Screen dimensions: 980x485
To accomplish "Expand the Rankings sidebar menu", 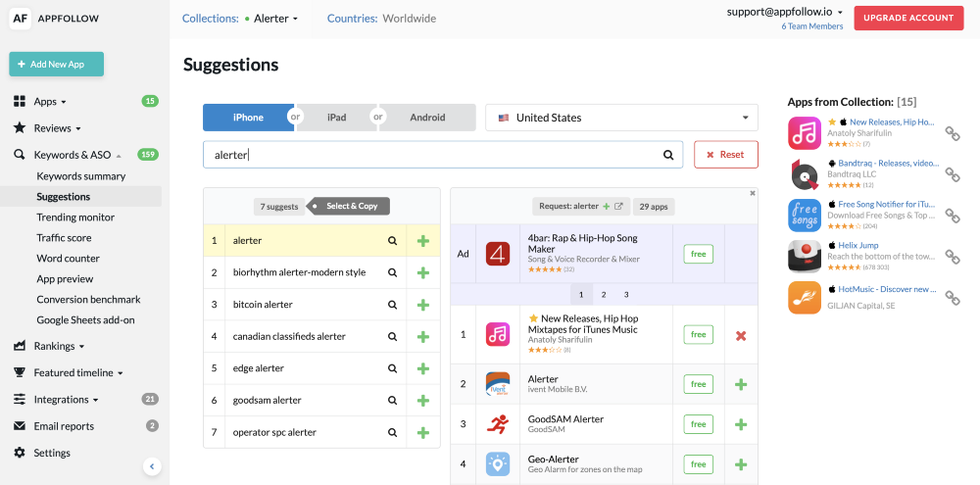I will pos(59,346).
